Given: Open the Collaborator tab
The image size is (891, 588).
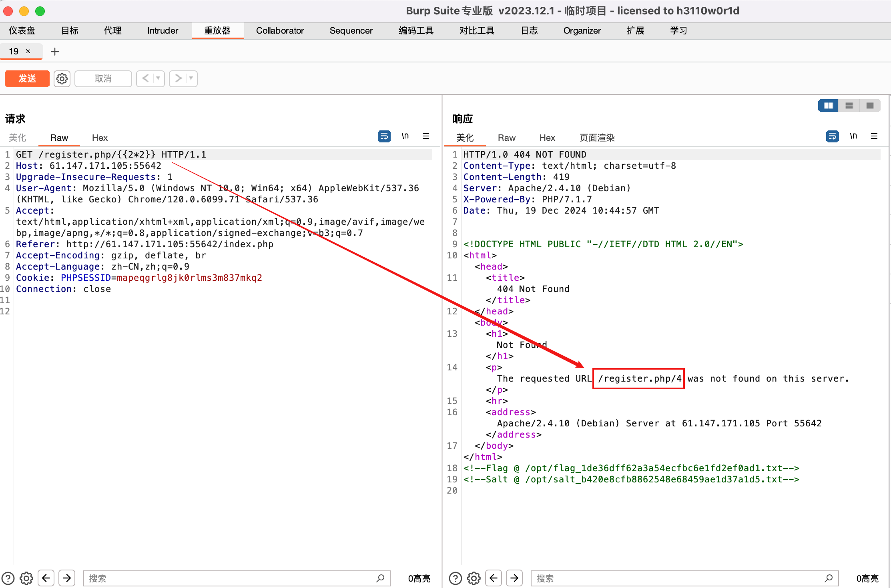Looking at the screenshot, I should coord(280,31).
